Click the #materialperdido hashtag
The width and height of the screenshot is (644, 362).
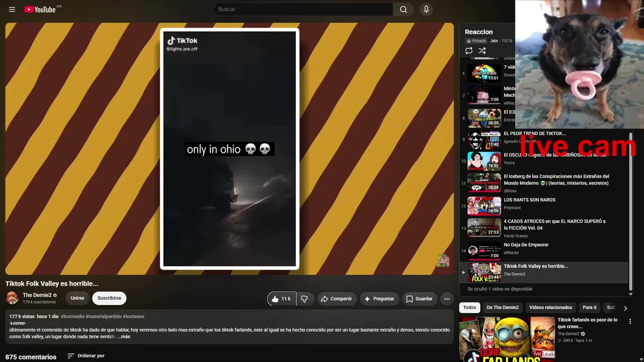point(104,317)
